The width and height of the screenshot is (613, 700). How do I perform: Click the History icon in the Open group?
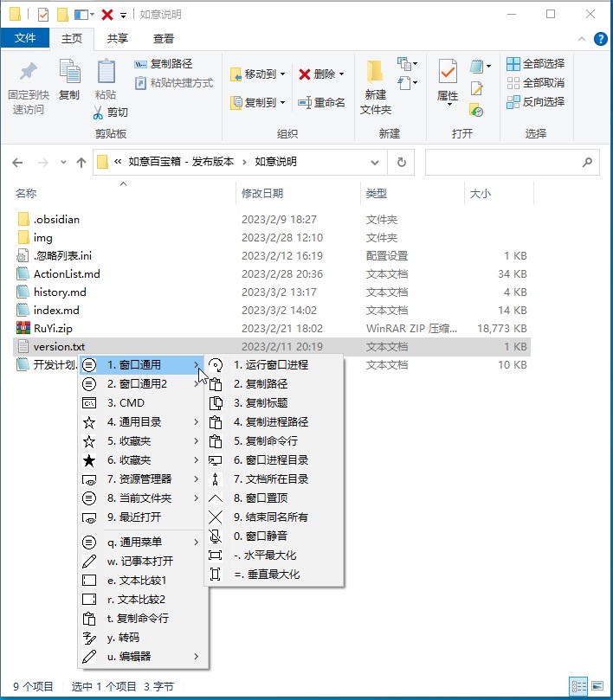pos(476,110)
